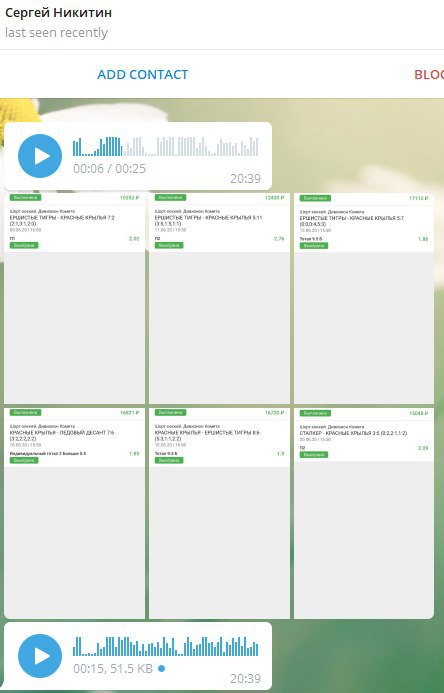Seek within the 00:15 voice message waveform

[166, 646]
